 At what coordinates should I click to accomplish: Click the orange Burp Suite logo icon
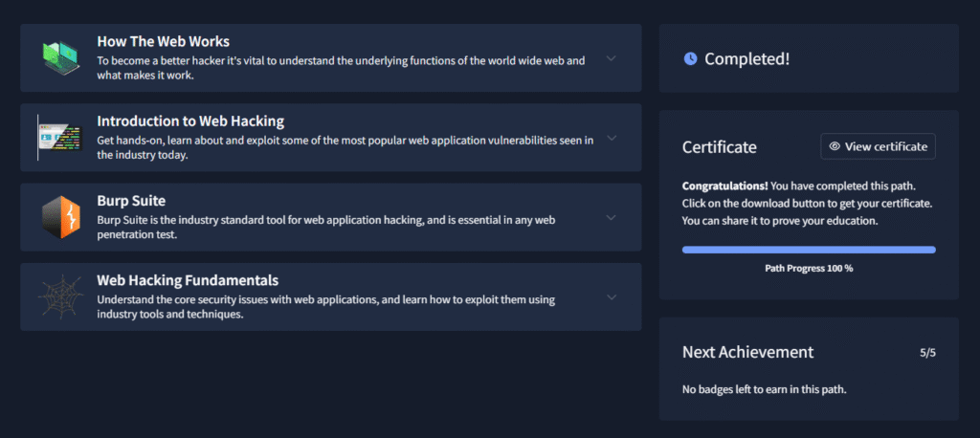(61, 217)
